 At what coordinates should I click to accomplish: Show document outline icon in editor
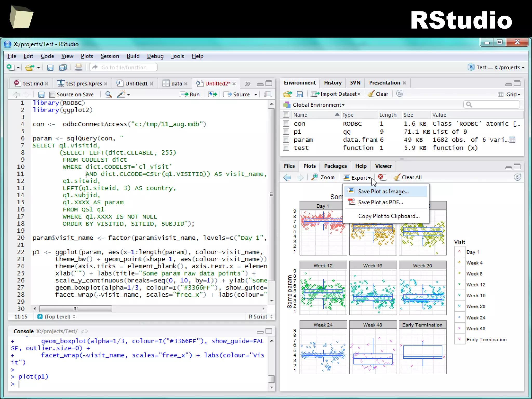268,94
